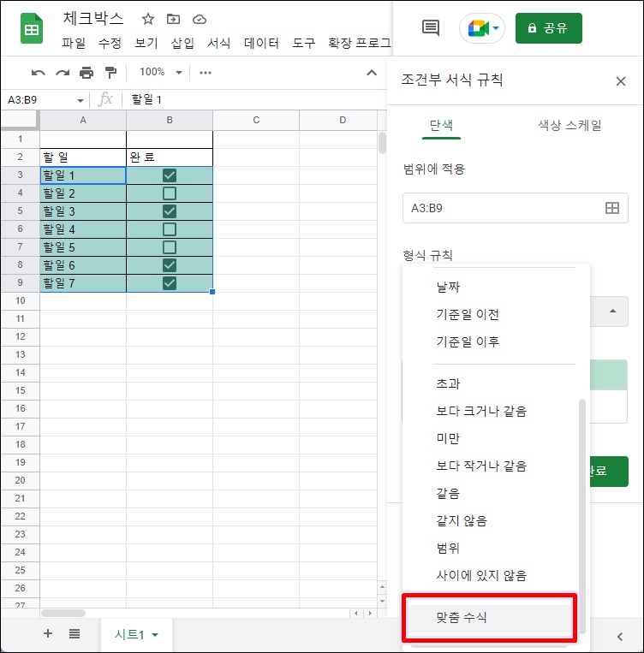Select row 10 header
644x653 pixels.
(x=20, y=300)
